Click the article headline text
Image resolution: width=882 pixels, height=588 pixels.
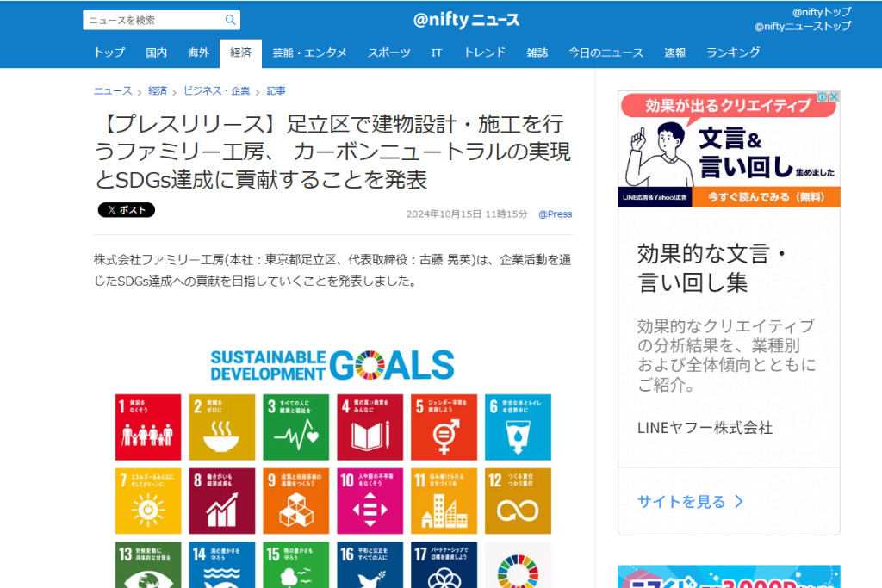[333, 152]
